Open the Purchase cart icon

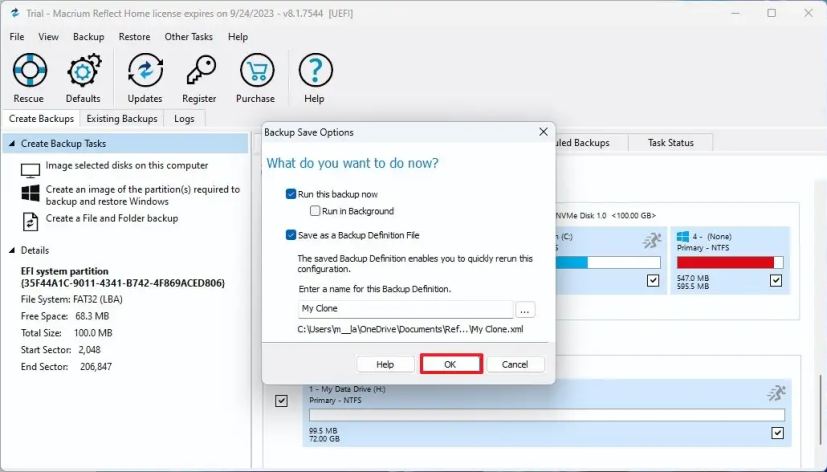tap(257, 70)
